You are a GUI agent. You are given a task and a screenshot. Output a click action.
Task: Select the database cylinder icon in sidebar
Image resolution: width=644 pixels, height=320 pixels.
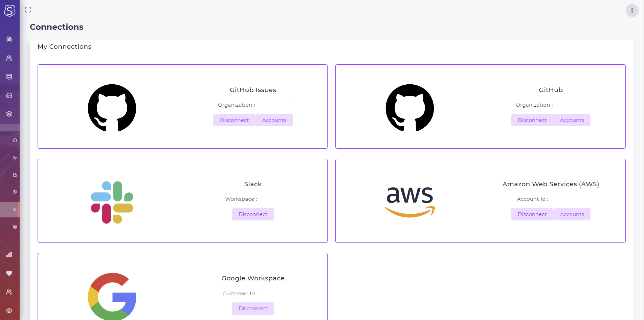point(9,77)
